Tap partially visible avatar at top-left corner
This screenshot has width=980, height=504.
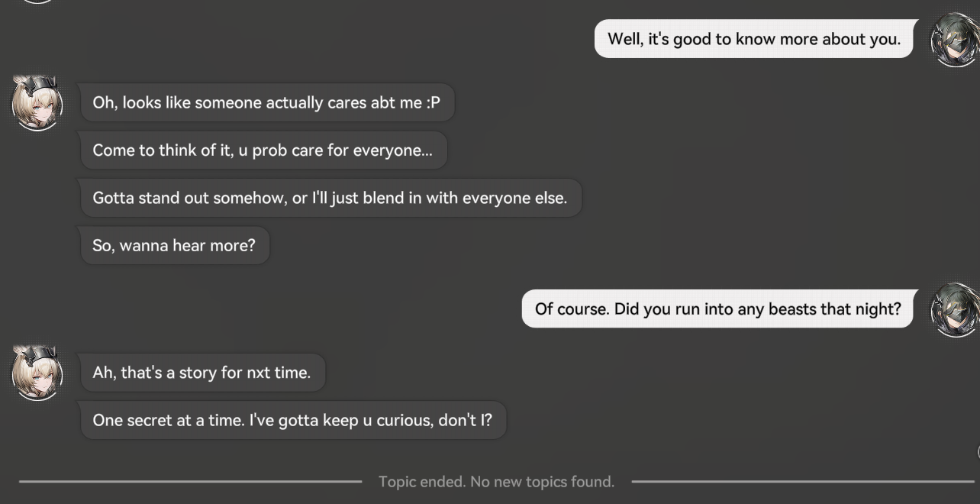[37, 2]
